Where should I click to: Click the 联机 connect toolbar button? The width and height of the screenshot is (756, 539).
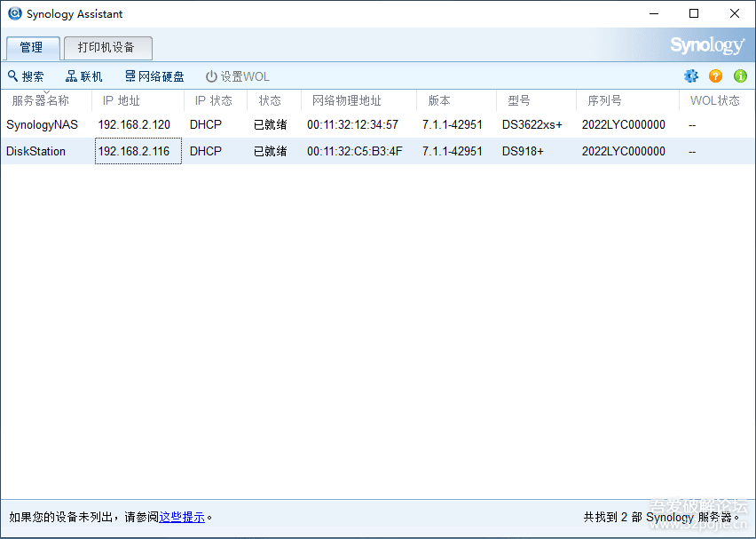84,76
